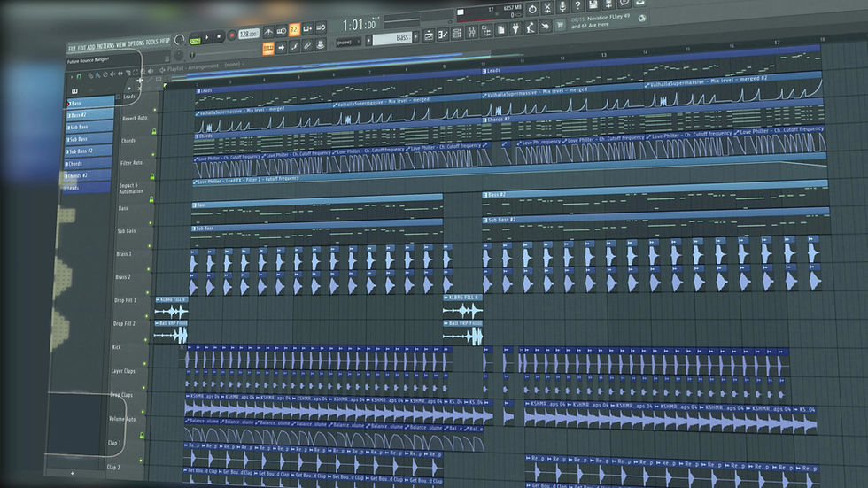Open the Piano roll view icon
The width and height of the screenshot is (868, 488).
pos(443,35)
